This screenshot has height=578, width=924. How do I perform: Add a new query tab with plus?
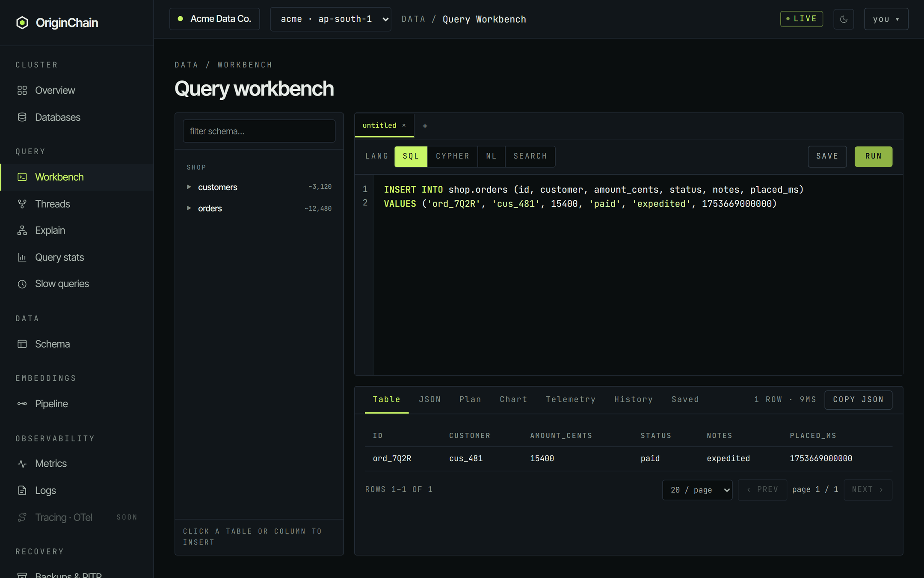click(x=425, y=126)
